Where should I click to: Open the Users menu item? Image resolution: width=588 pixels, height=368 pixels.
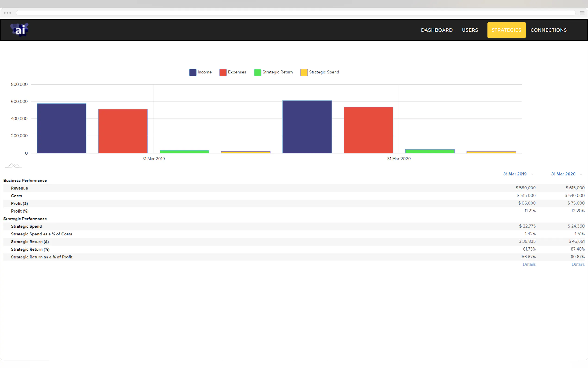(470, 30)
